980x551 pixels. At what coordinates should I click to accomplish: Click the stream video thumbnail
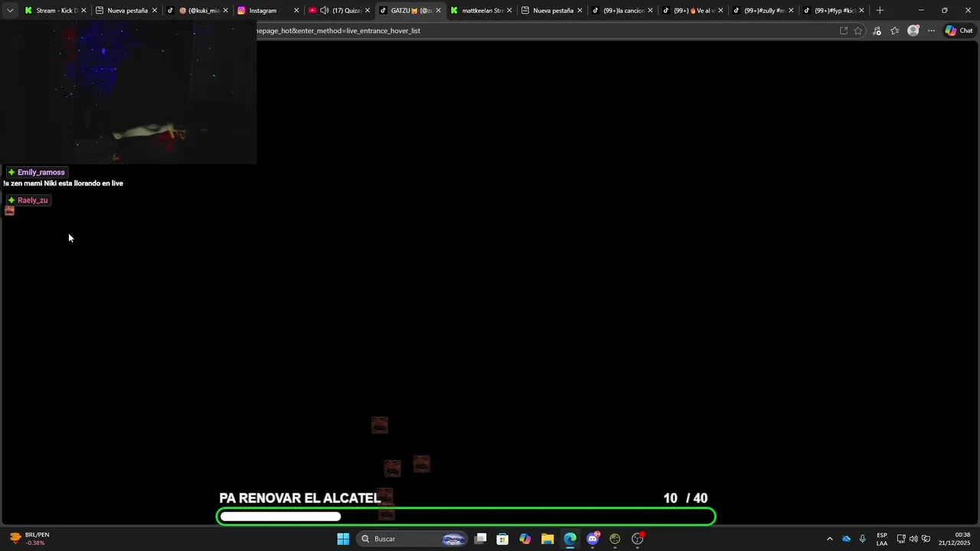click(x=128, y=92)
